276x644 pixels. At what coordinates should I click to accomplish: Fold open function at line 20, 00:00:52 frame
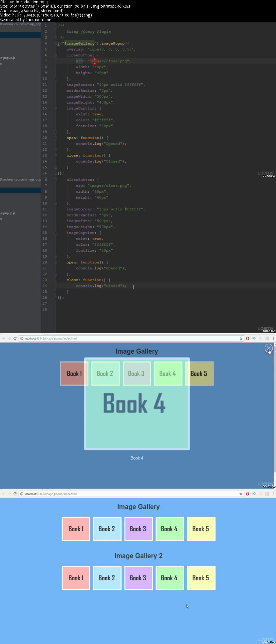click(56, 138)
